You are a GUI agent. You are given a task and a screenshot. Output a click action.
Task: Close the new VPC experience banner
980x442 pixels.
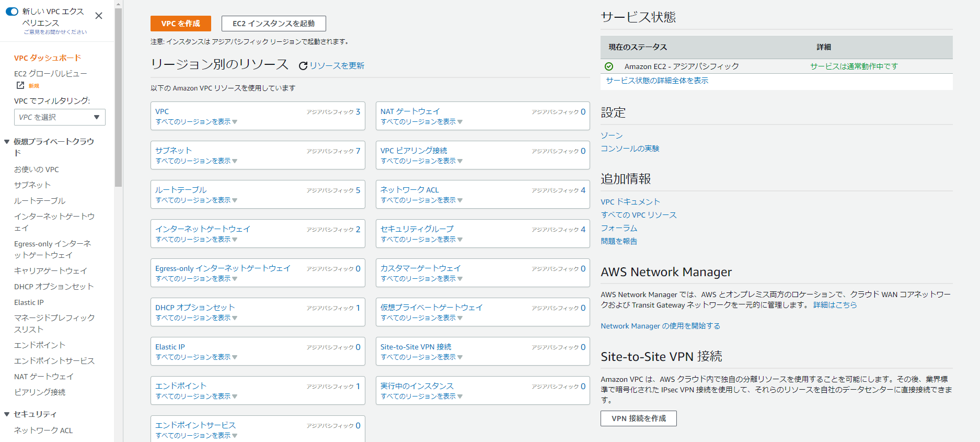[x=99, y=16]
